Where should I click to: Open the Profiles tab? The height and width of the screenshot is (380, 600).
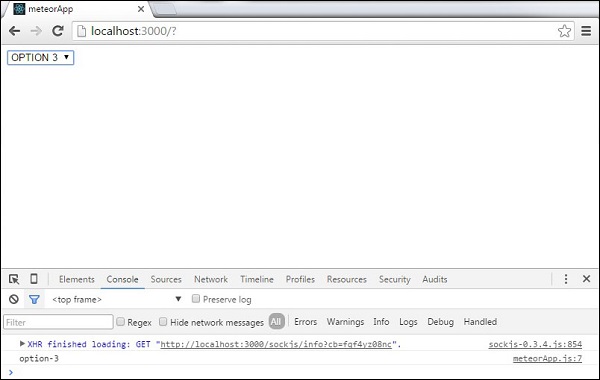tap(300, 279)
